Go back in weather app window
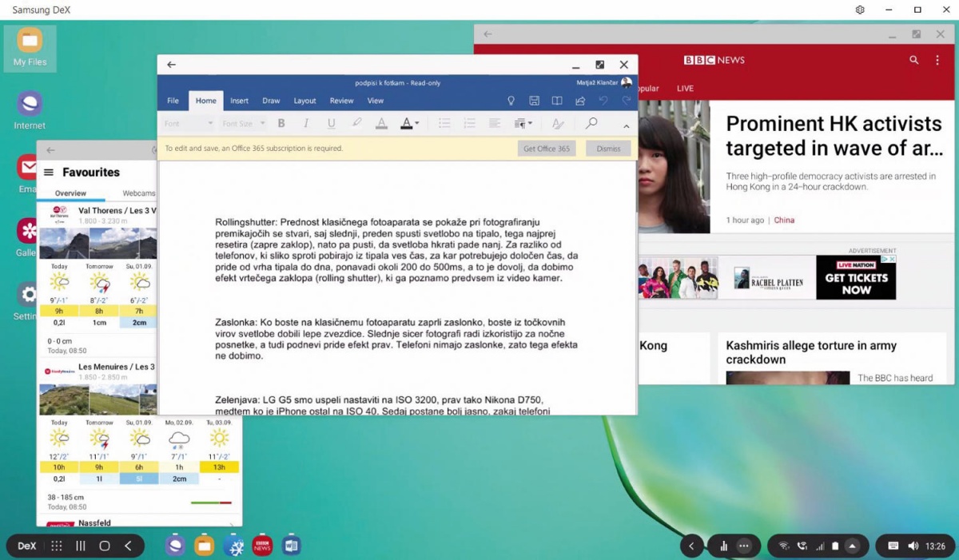 [50, 150]
